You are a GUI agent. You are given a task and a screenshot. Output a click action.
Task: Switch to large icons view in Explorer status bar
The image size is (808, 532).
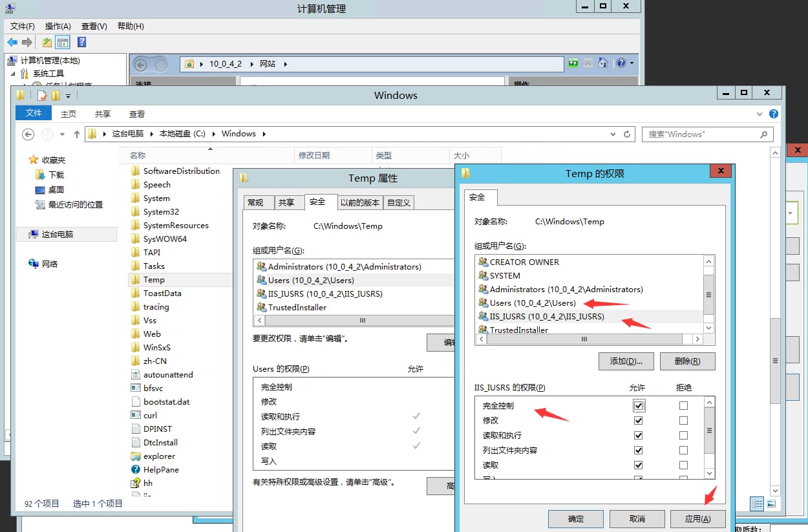(771, 503)
